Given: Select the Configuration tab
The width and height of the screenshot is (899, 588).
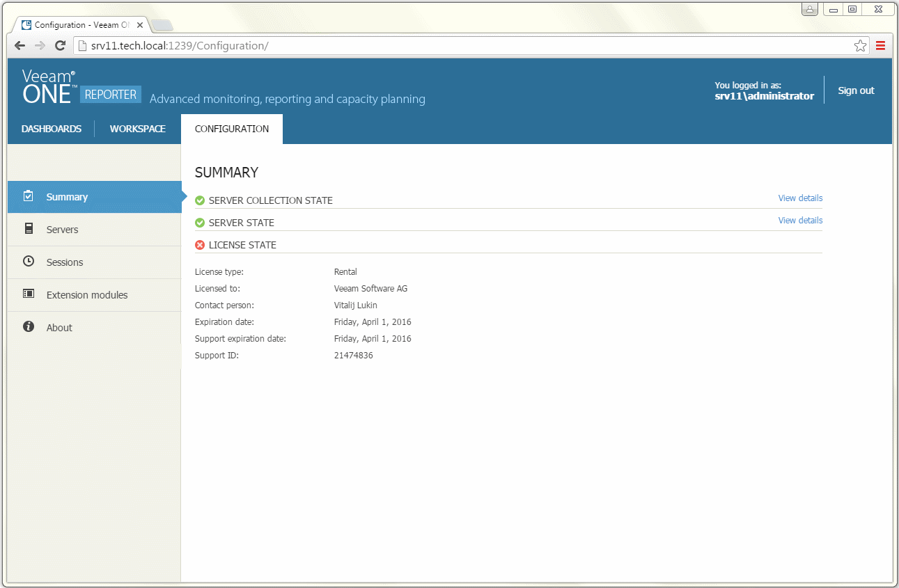Looking at the screenshot, I should 232,129.
